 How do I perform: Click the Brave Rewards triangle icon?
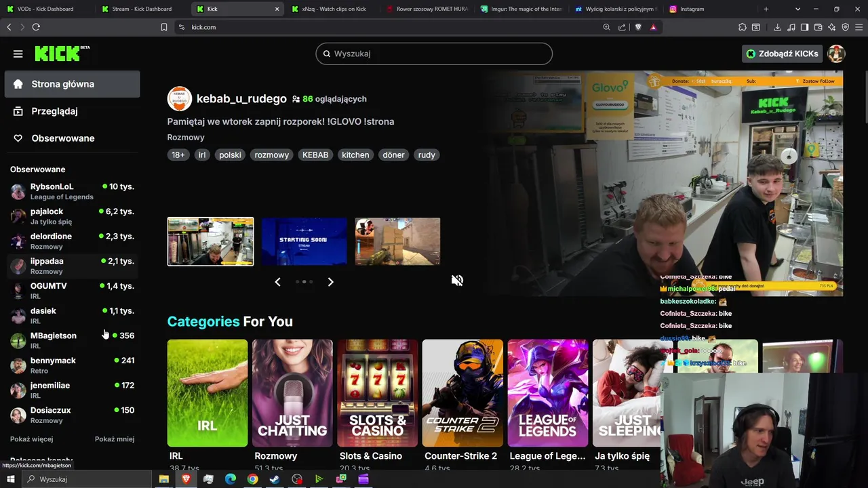[653, 27]
